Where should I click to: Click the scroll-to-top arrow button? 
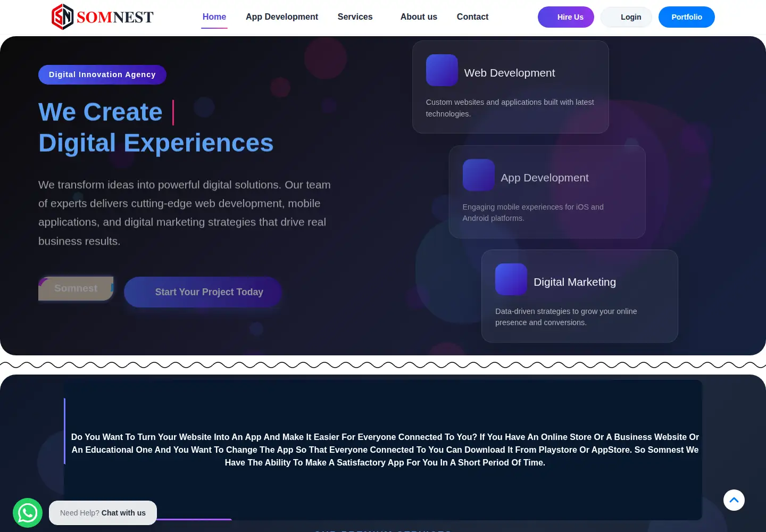(x=734, y=500)
